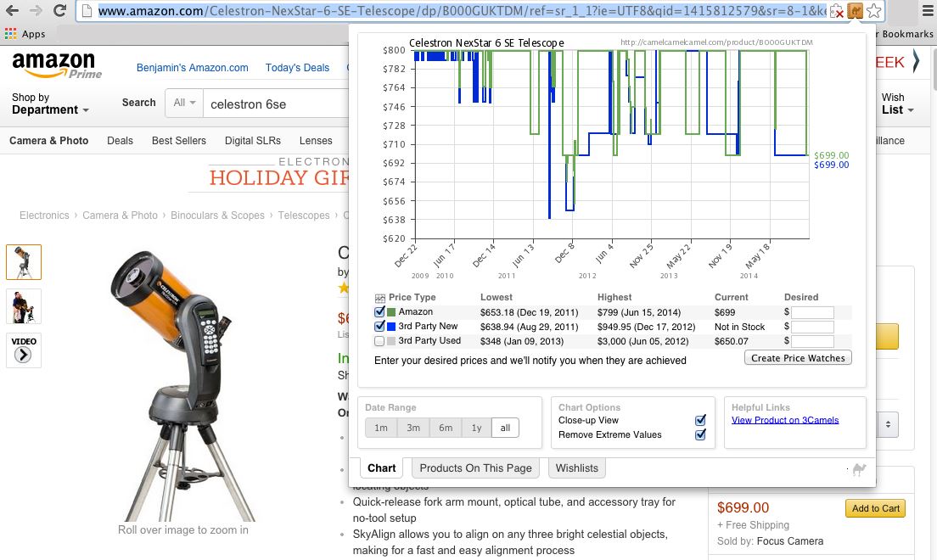Click the browser forward arrow
The width and height of the screenshot is (937, 560).
click(x=36, y=10)
